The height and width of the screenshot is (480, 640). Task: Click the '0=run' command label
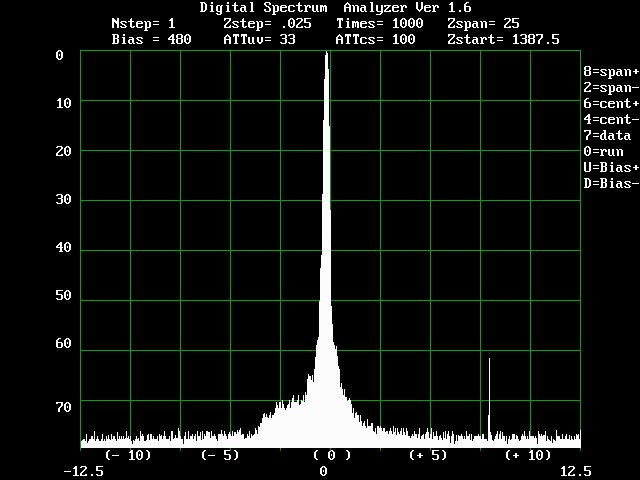[603, 151]
